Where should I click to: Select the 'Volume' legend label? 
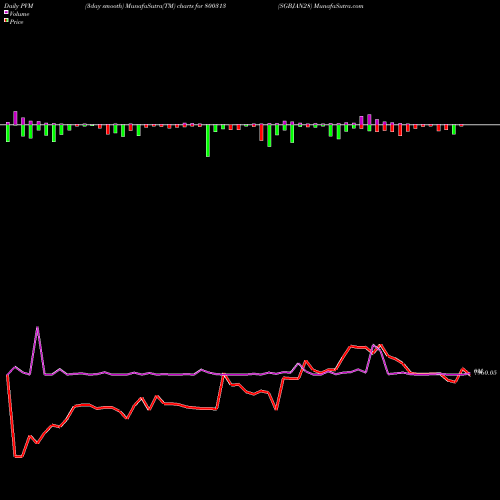click(x=19, y=14)
